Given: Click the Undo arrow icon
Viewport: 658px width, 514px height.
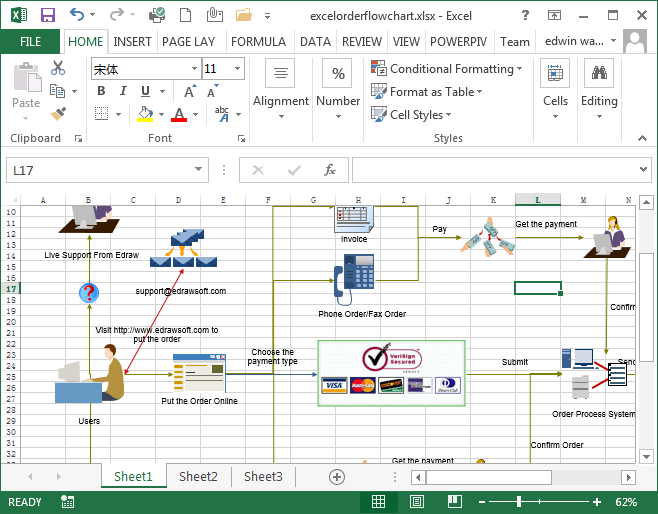Looking at the screenshot, I should [78, 15].
